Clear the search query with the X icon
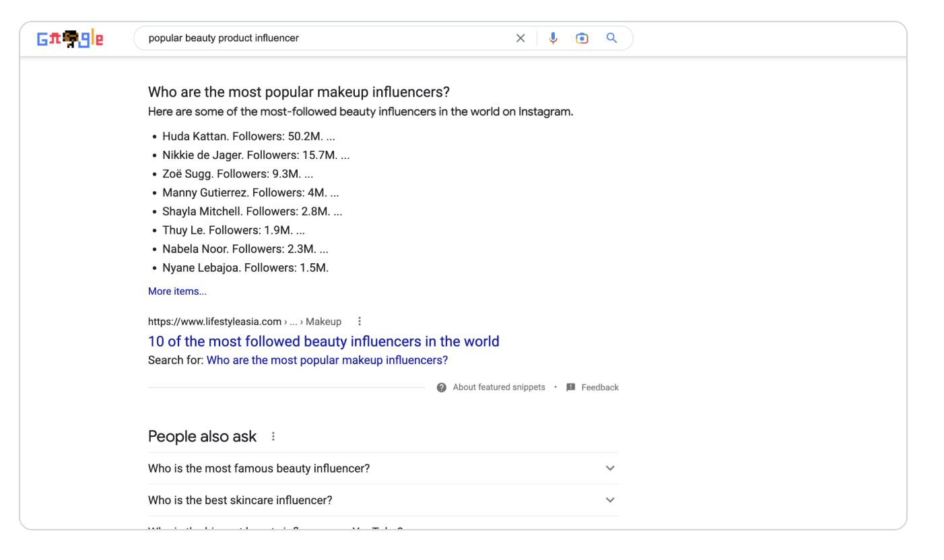This screenshot has height=560, width=944. [x=520, y=38]
